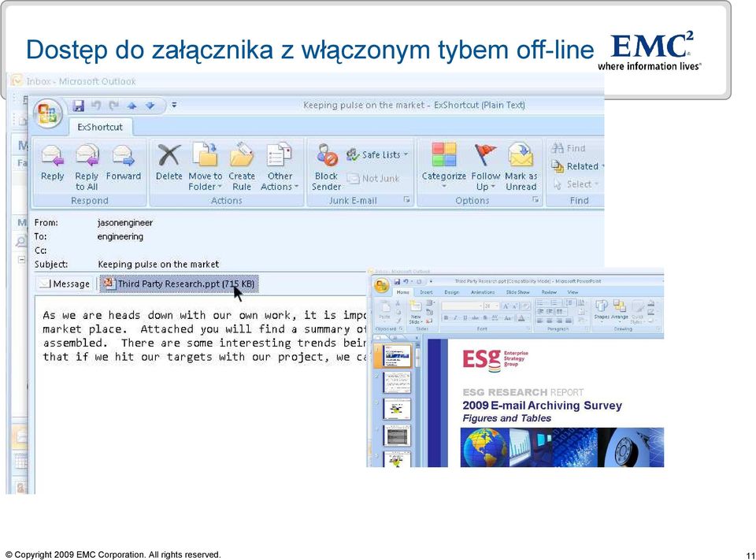The width and height of the screenshot is (756, 560).
Task: Click Not Junk in Junk E-mail group
Action: 373,179
